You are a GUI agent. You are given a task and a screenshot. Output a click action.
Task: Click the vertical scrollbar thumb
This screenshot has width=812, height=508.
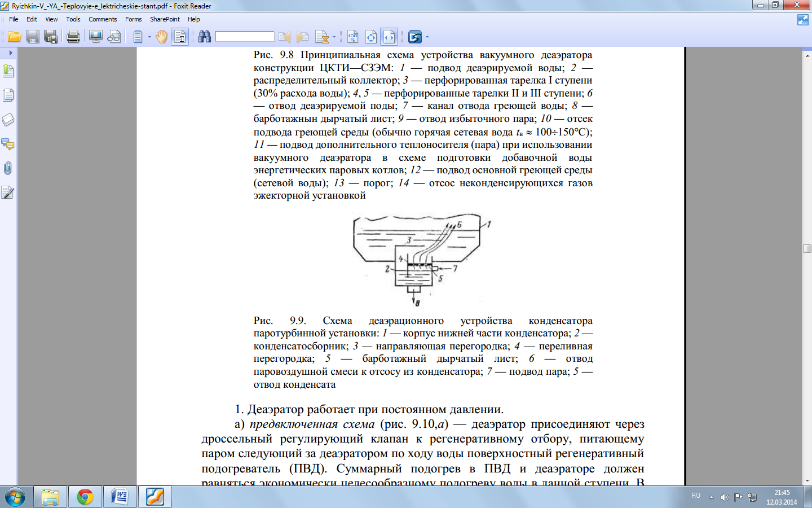click(x=807, y=248)
